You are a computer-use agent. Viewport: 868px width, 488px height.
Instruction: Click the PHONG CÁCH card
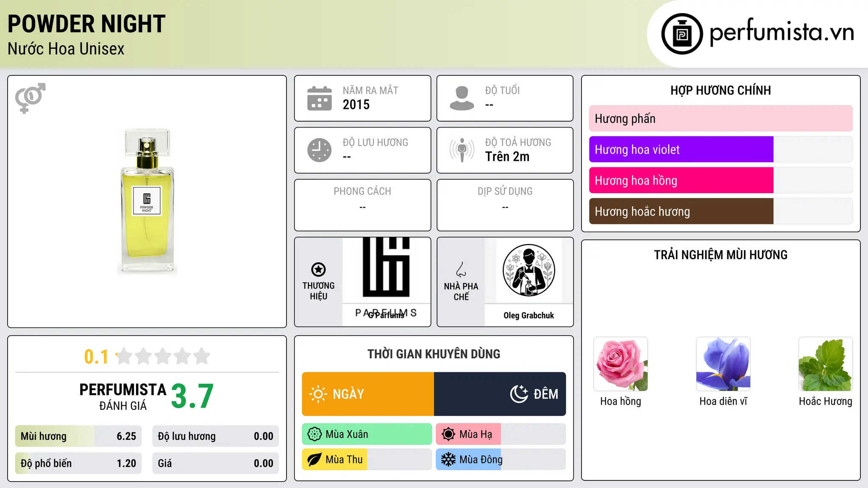click(x=362, y=205)
